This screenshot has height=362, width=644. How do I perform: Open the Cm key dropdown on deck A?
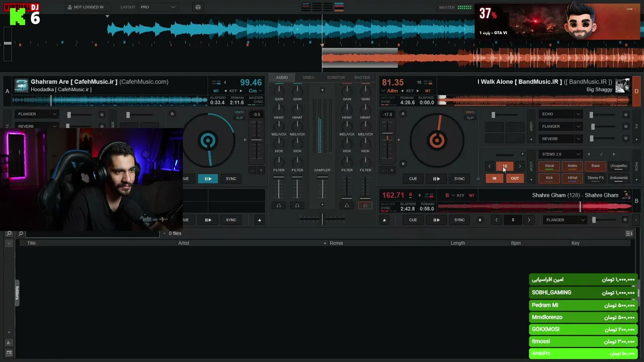[x=255, y=91]
